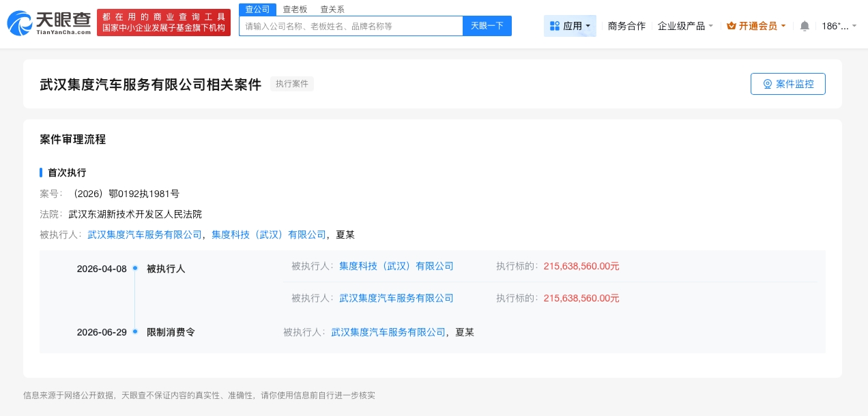Screen dimensions: 868x416
Task: Click 夏某 in the 限制消费令 row
Action: click(465, 332)
